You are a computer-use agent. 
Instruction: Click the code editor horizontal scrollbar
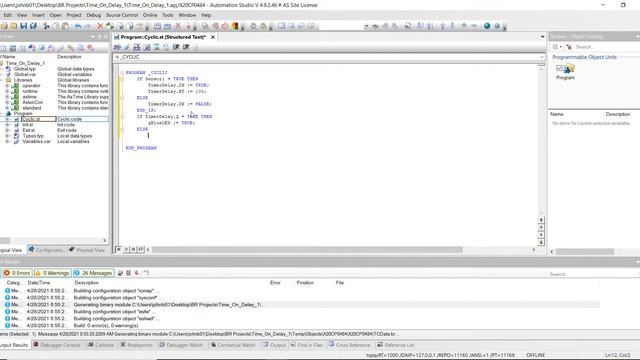(x=307, y=249)
